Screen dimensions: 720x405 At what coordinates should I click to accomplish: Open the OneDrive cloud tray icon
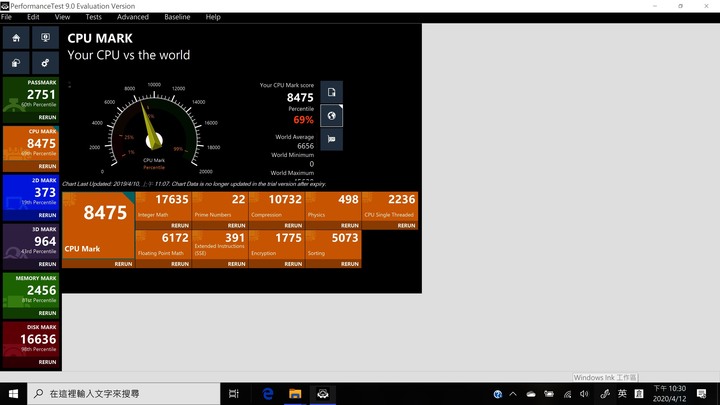tap(531, 394)
